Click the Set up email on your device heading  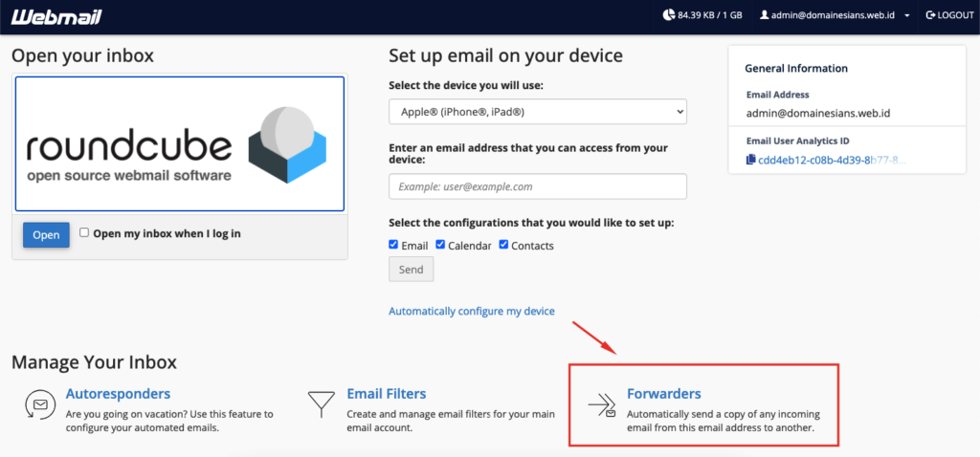505,55
